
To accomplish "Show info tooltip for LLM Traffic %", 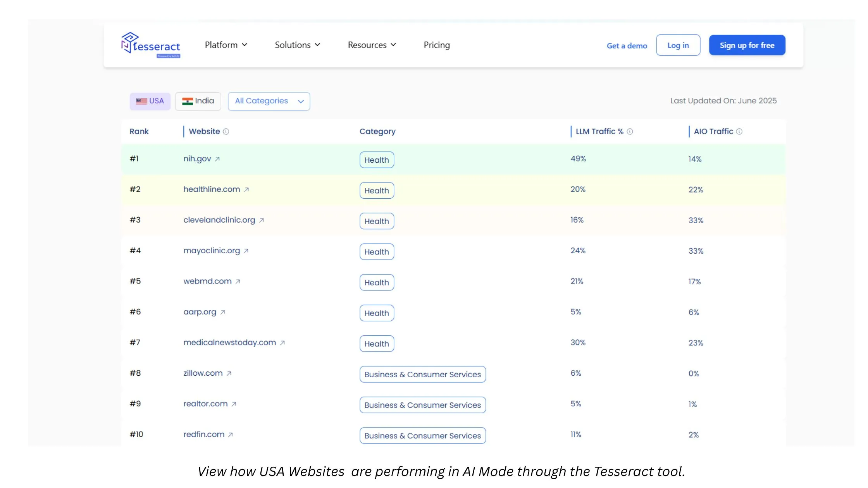I will [630, 132].
